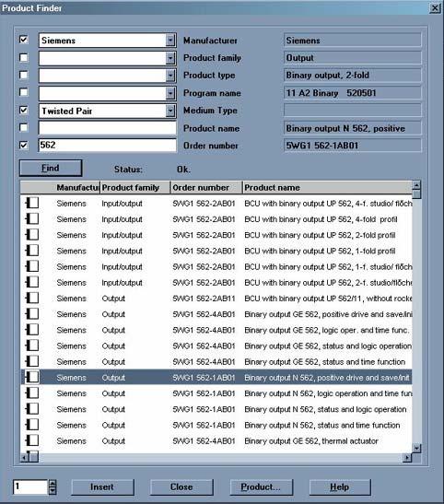Click the Close button at bottom

(x=181, y=487)
